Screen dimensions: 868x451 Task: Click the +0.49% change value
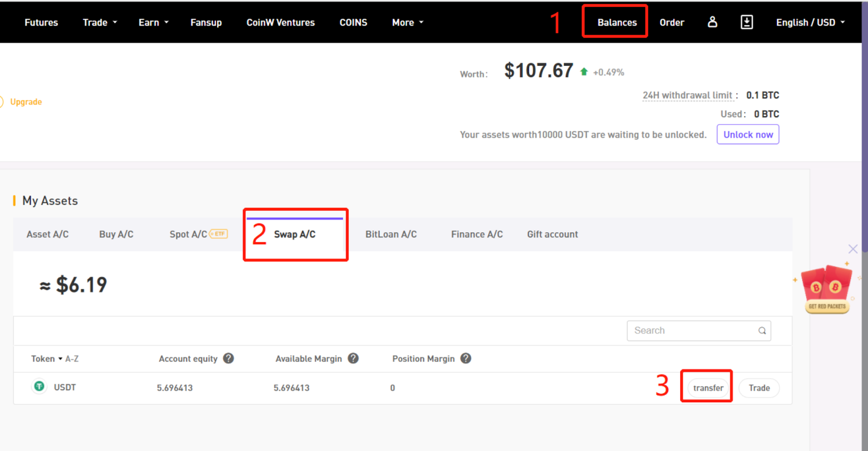pos(608,72)
